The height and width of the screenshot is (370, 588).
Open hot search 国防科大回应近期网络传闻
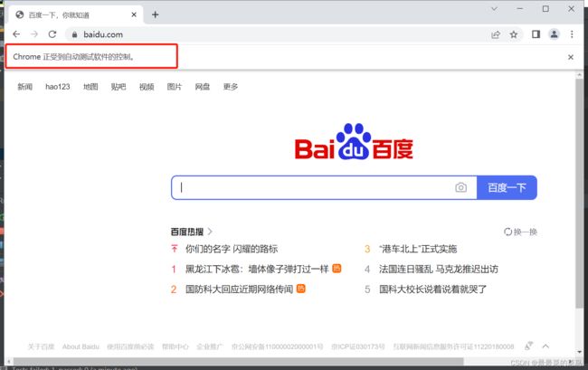tap(239, 289)
